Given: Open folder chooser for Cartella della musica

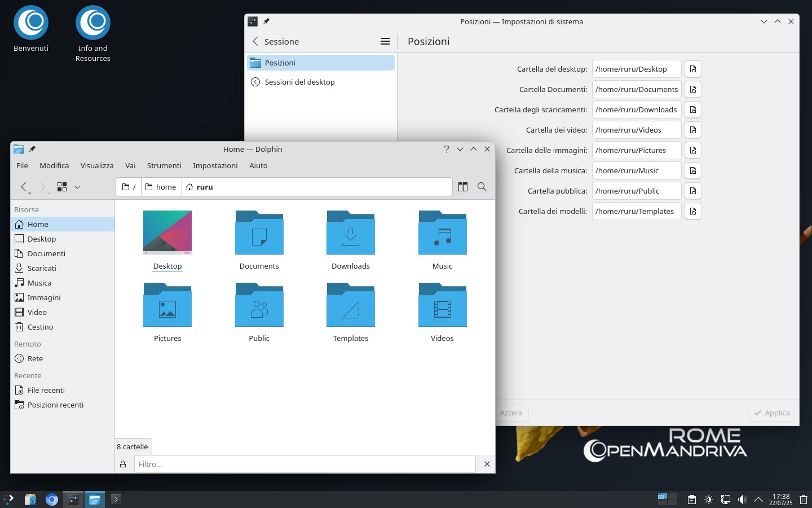Looking at the screenshot, I should click(693, 170).
